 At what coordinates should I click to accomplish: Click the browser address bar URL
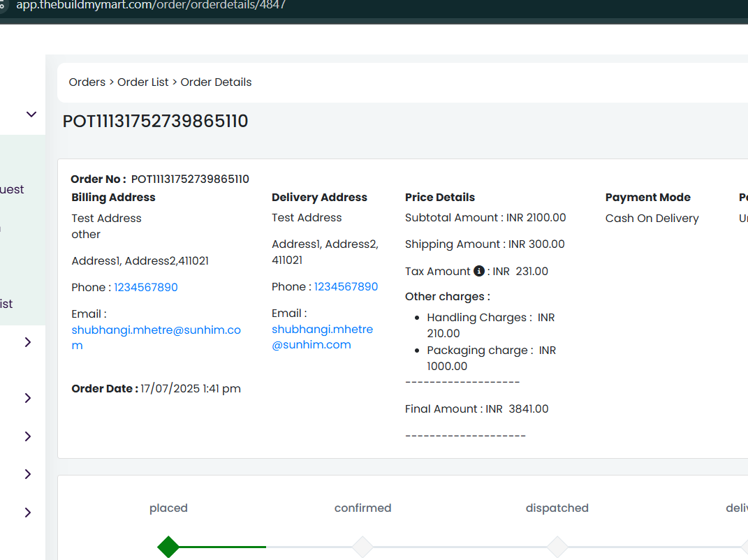tap(151, 6)
